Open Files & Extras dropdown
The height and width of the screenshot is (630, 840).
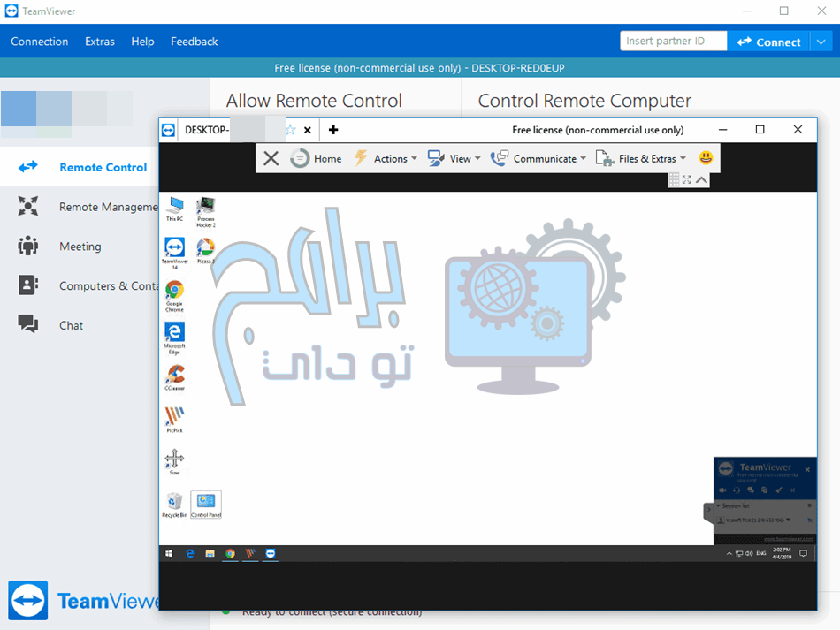[640, 159]
